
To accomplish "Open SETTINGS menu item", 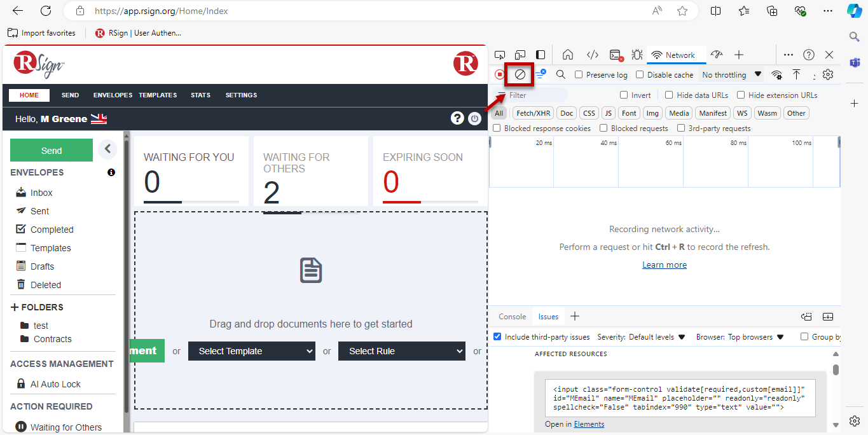I will pos(241,95).
